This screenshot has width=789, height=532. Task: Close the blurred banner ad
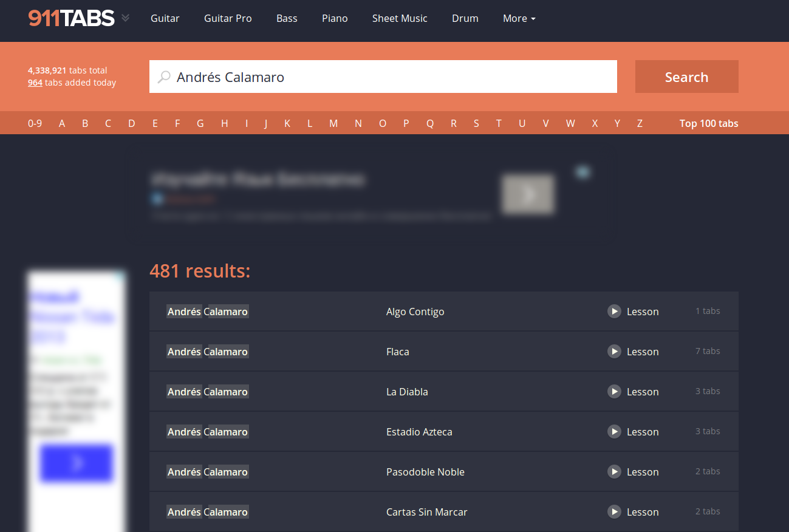[582, 172]
